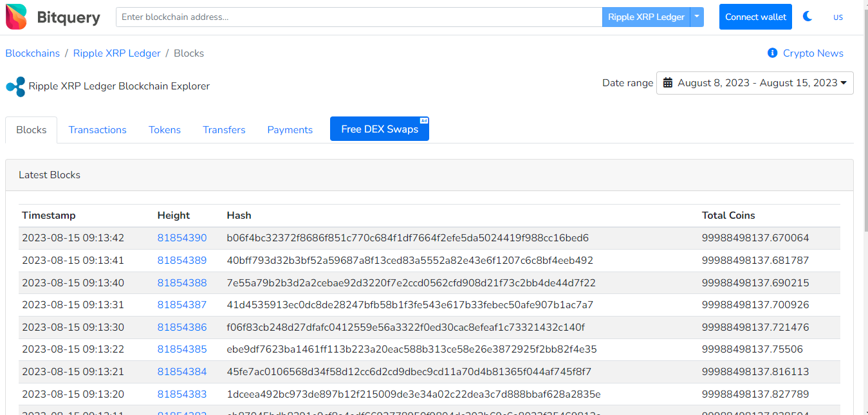Open block height 81854383

[x=182, y=394]
